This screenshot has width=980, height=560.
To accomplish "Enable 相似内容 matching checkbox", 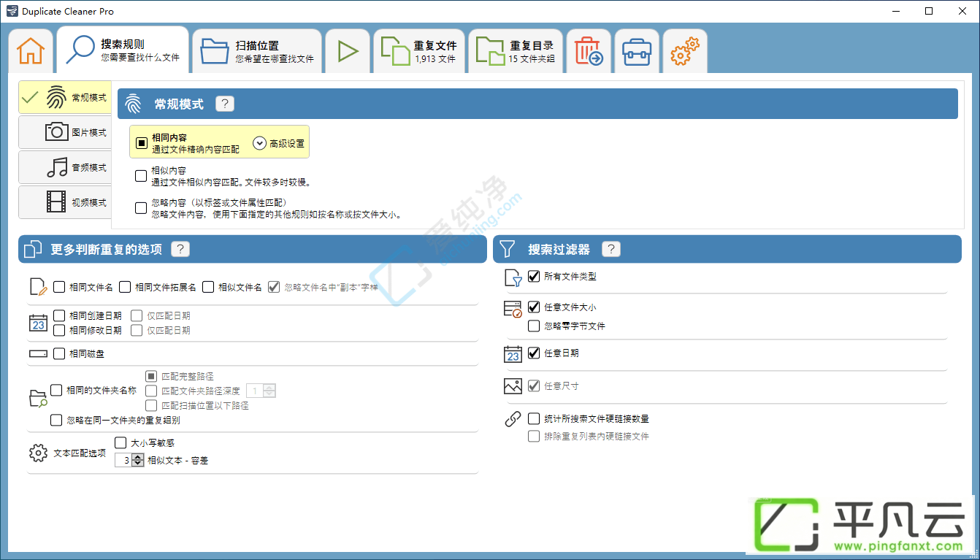I will tap(142, 176).
